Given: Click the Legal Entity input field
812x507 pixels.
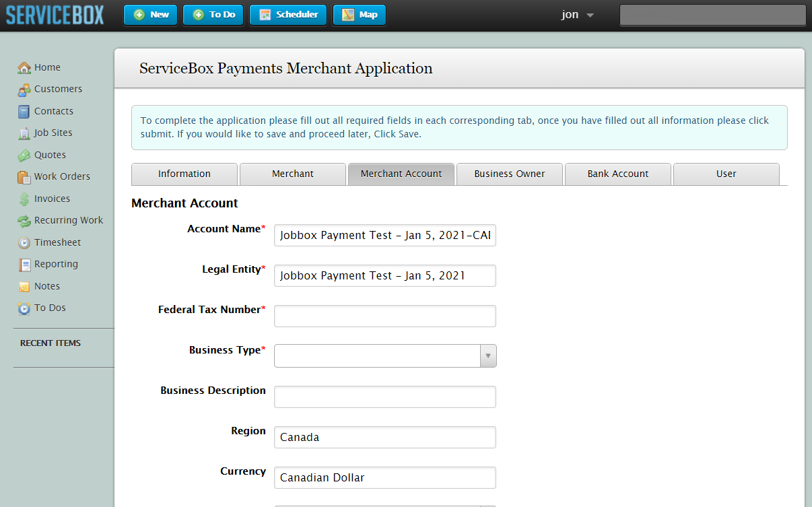Looking at the screenshot, I should coord(385,275).
